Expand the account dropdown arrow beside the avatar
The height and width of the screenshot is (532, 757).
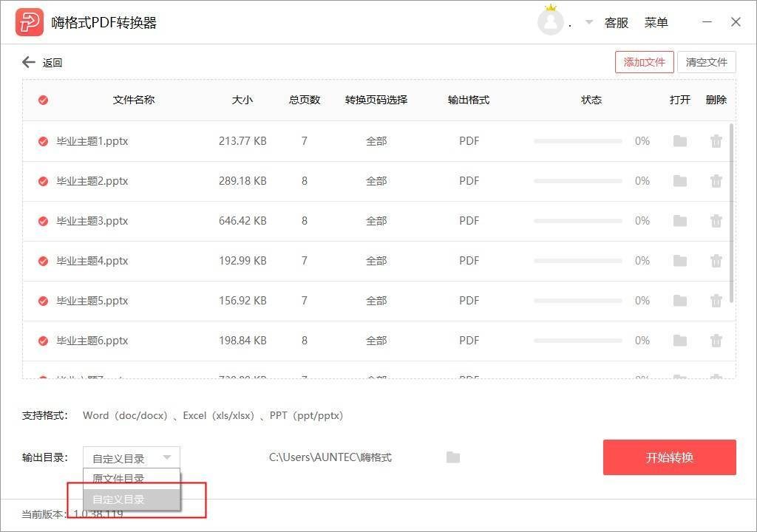pos(589,22)
